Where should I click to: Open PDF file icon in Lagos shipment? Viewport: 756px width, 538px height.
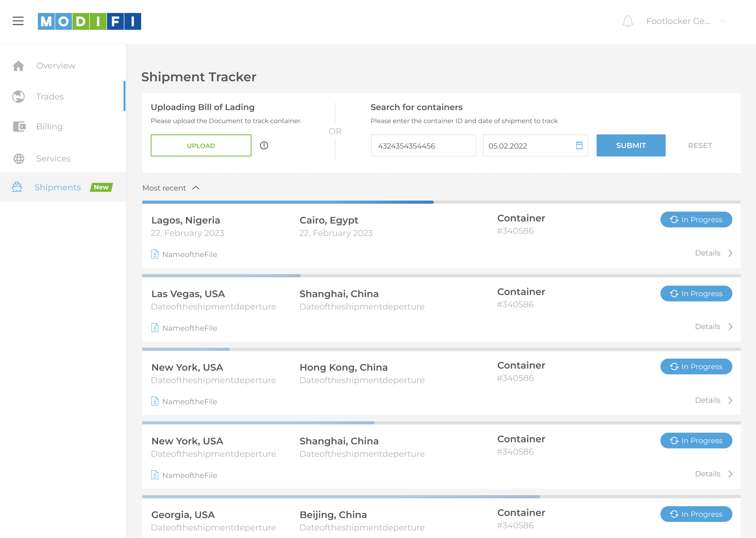[155, 254]
